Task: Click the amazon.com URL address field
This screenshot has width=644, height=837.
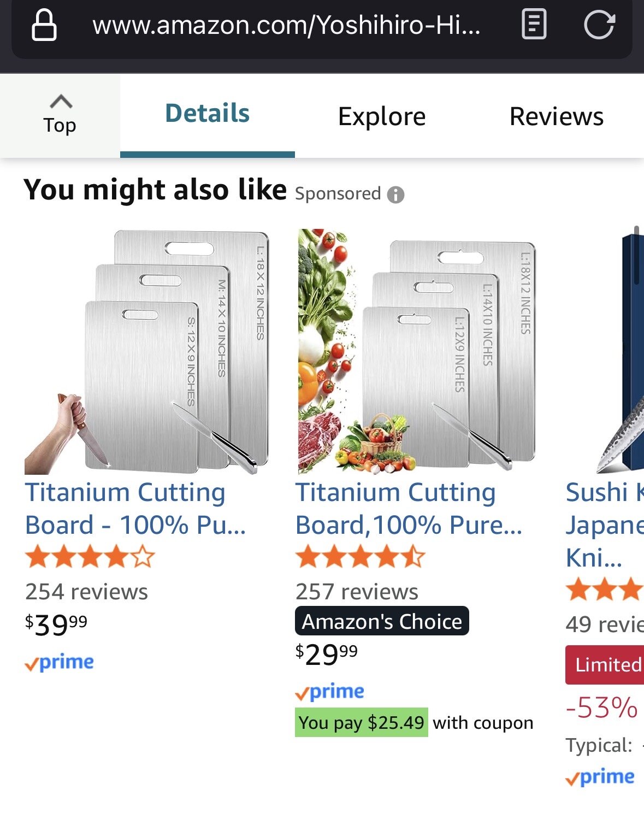Action: (x=286, y=26)
